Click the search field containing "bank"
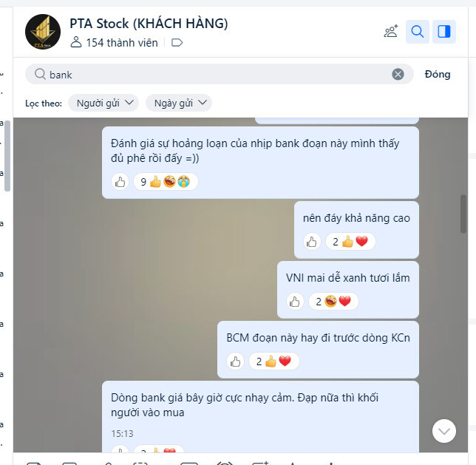The width and height of the screenshot is (476, 465). (x=220, y=74)
